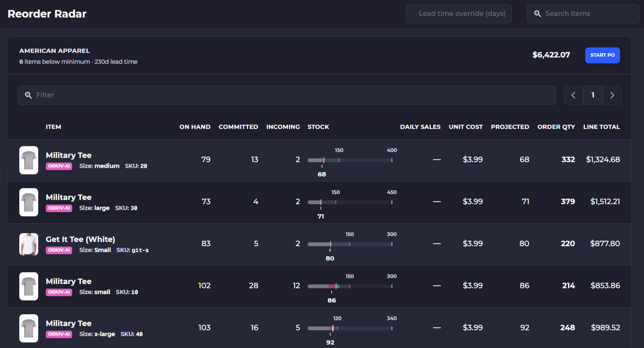
Task: Sort by the UNIT COST column header
Action: (x=466, y=127)
